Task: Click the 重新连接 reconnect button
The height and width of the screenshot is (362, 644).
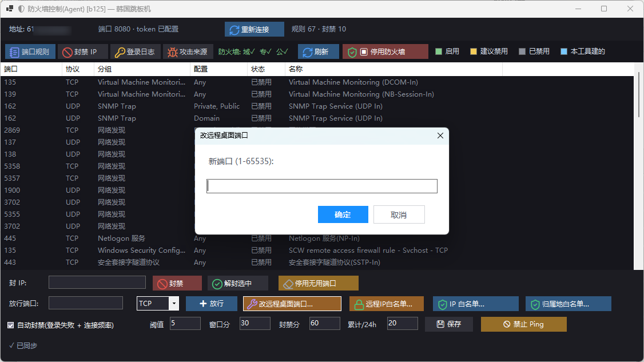Action: coord(255,29)
